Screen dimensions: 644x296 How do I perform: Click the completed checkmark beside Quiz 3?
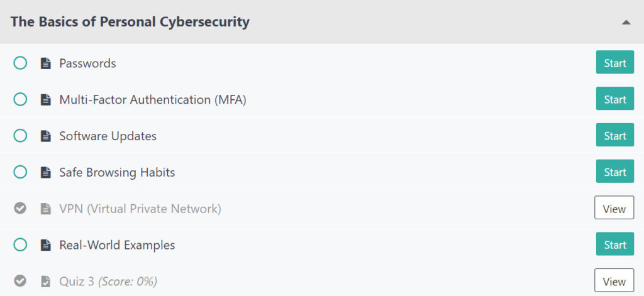[x=20, y=282]
